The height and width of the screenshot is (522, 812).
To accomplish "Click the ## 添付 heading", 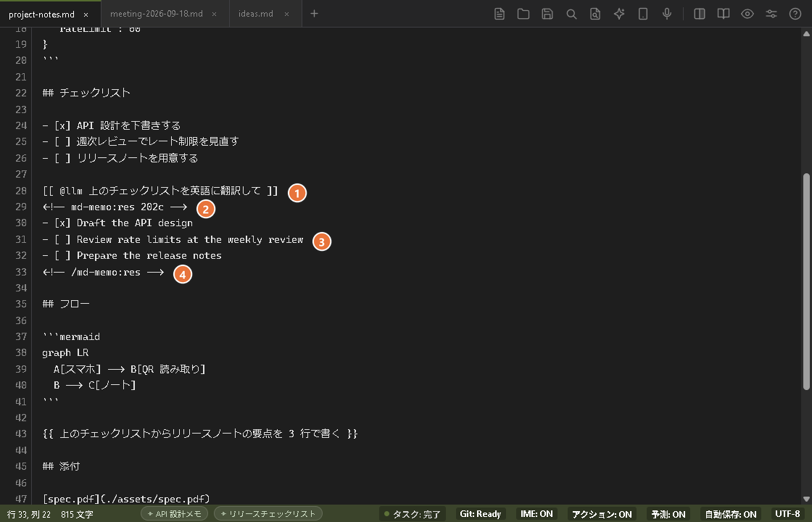I will 61,466.
